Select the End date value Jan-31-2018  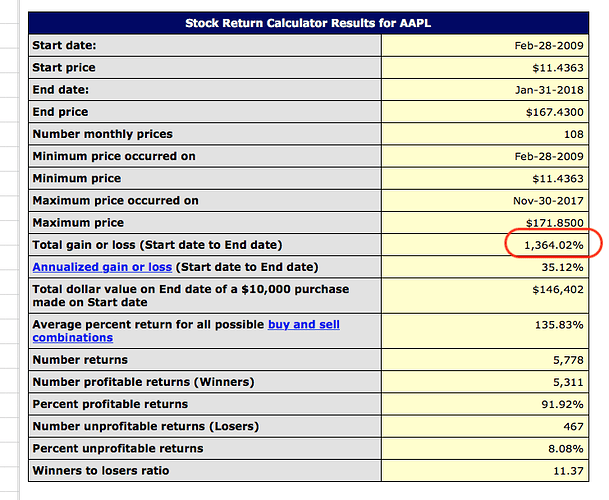[x=549, y=90]
